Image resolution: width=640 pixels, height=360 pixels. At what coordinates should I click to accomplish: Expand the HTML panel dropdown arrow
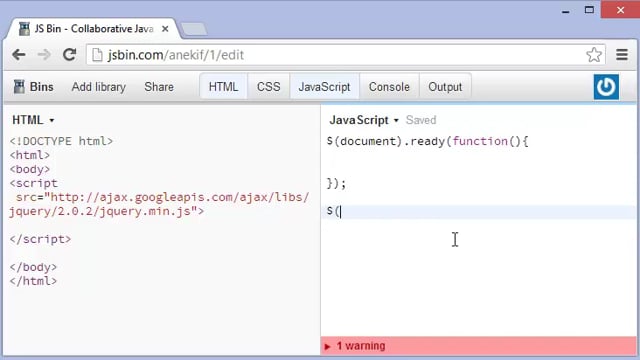coord(52,121)
